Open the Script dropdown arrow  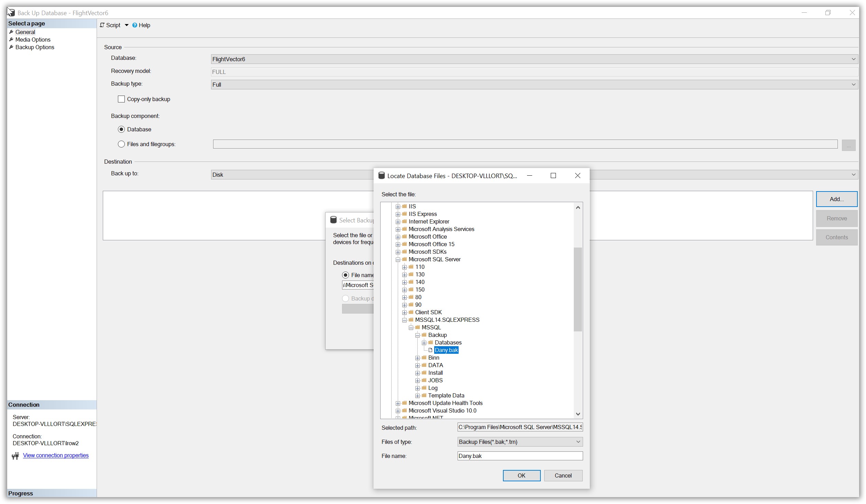tap(127, 25)
